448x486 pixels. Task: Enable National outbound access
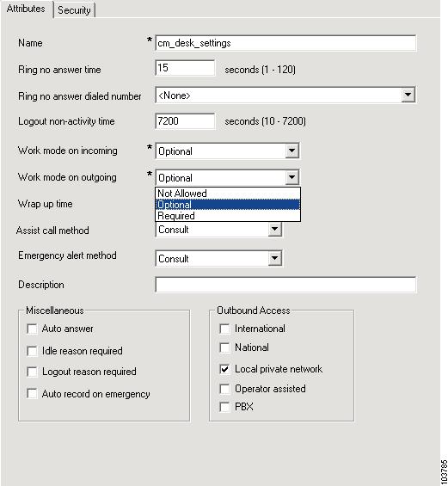tap(224, 348)
